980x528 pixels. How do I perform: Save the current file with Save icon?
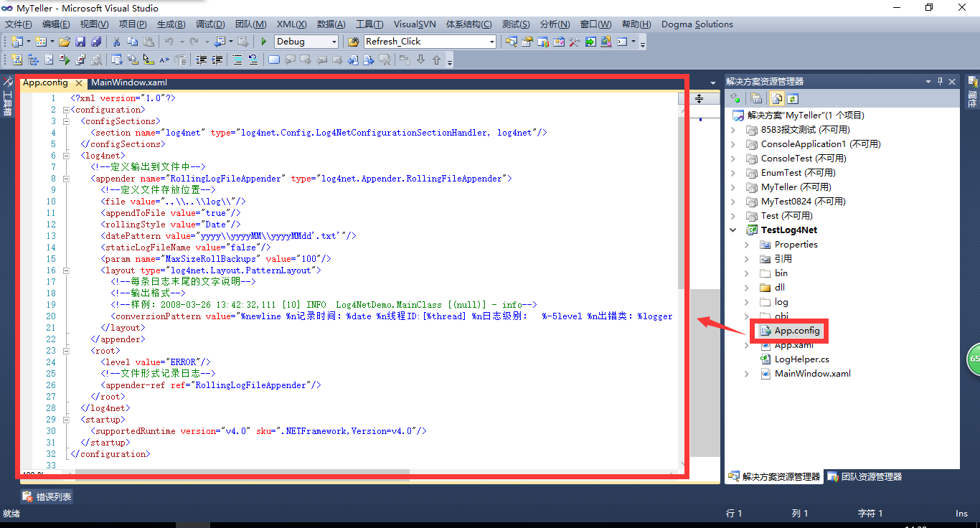click(x=80, y=42)
